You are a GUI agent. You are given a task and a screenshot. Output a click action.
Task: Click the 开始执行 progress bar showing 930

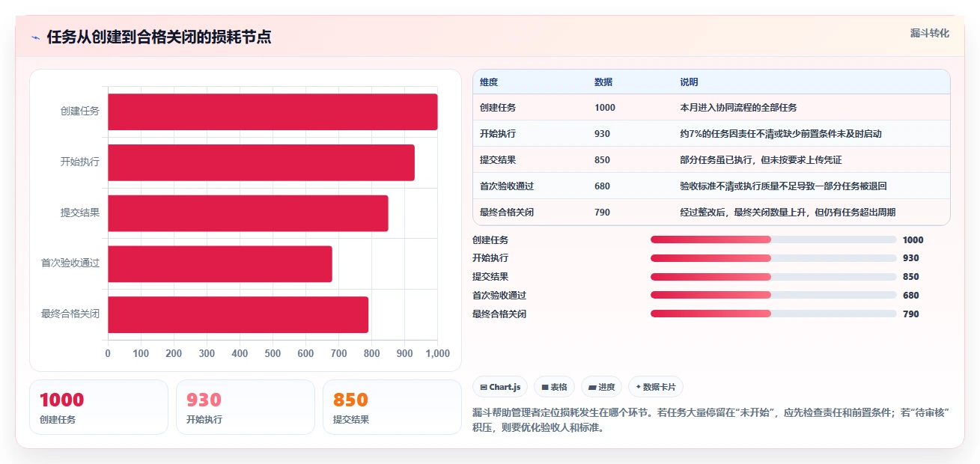tap(773, 258)
